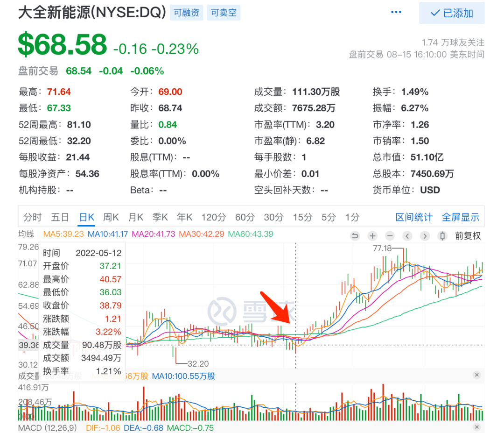Click the 振幅 6.27% value
Viewport: 504px width, 433px height.
click(x=415, y=108)
